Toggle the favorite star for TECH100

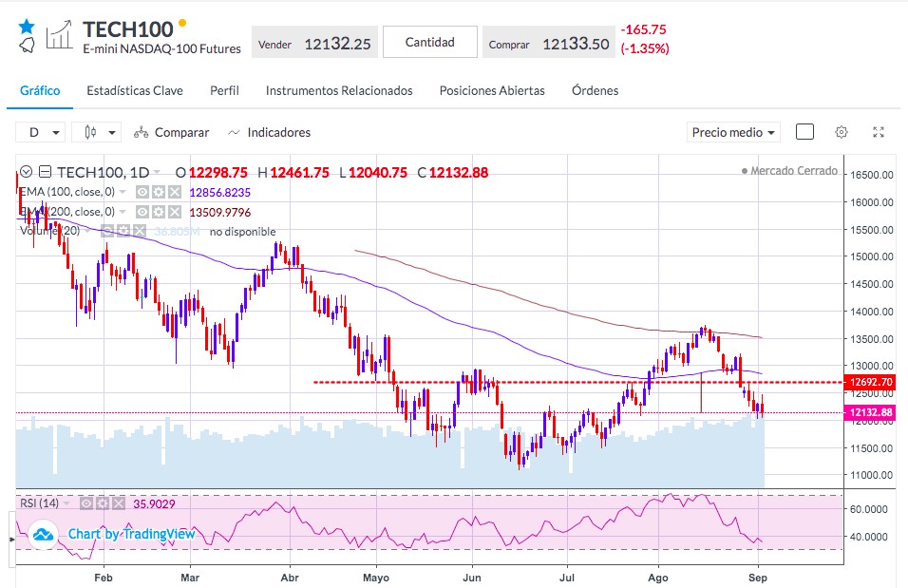27,27
